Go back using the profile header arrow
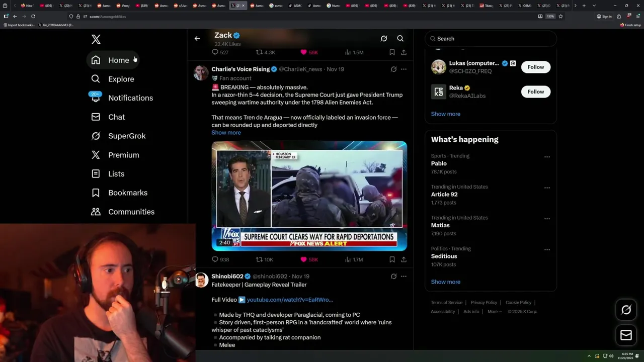Image resolution: width=644 pixels, height=362 pixels. (x=197, y=38)
